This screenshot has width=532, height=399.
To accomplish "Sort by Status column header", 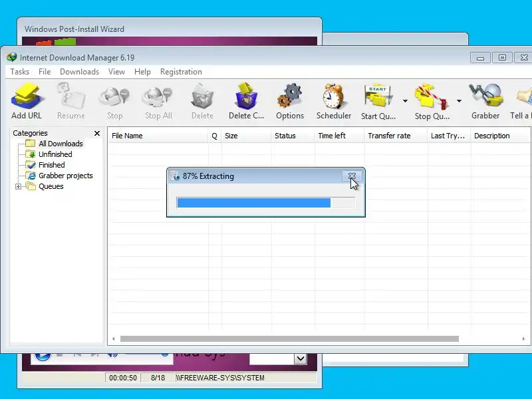I will [x=293, y=136].
